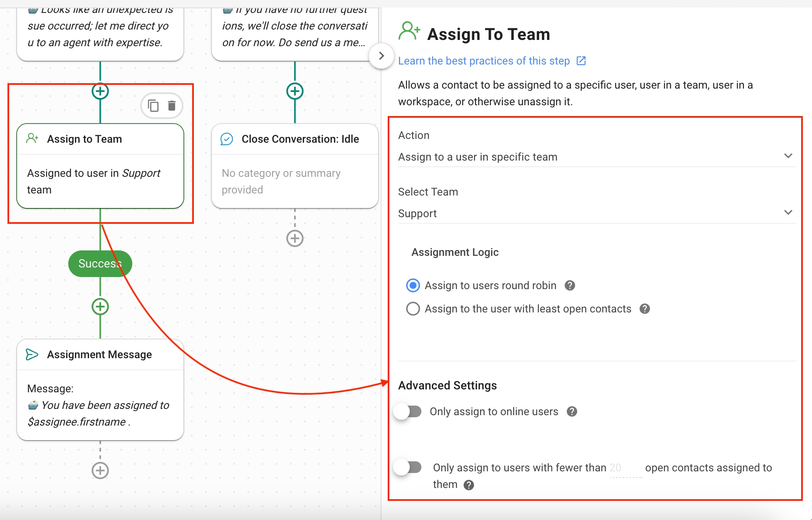Add step below Assignment Message node
This screenshot has height=520, width=812.
(100, 470)
